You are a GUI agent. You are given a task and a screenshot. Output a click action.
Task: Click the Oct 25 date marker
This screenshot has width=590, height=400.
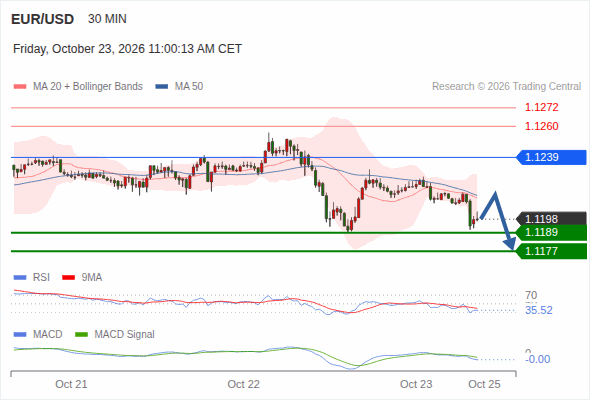click(484, 384)
